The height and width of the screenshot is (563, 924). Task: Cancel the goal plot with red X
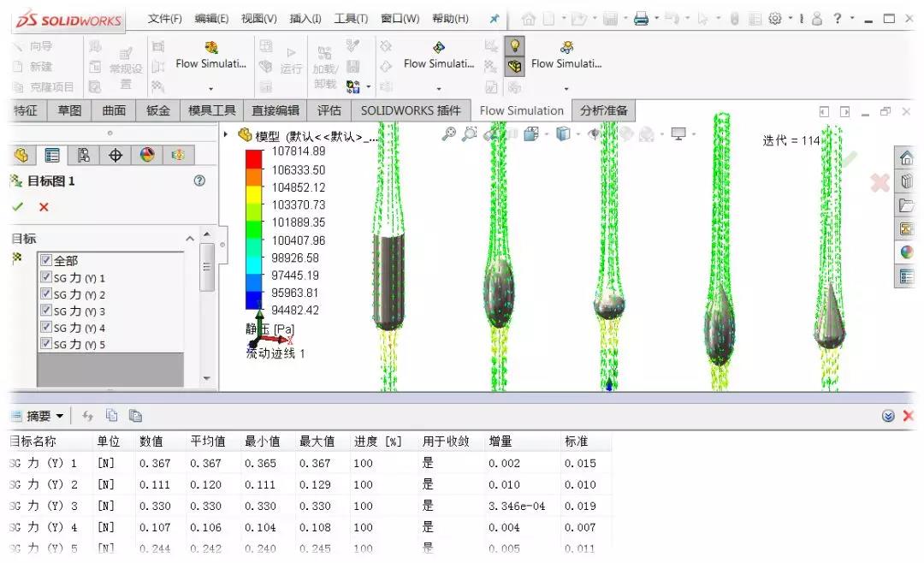pos(44,207)
